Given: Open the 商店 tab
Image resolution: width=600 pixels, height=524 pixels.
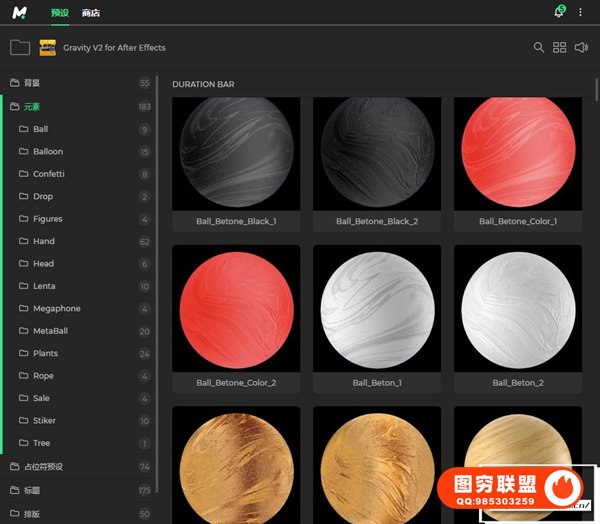Looking at the screenshot, I should (91, 13).
